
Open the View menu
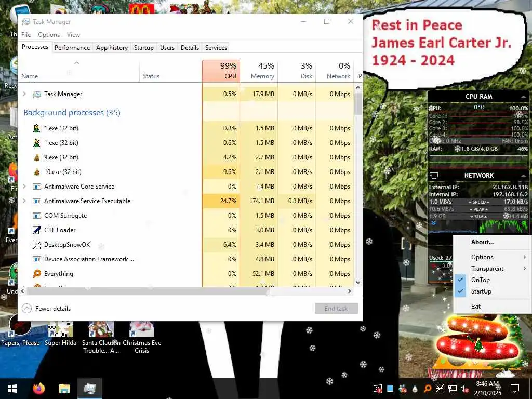73,35
